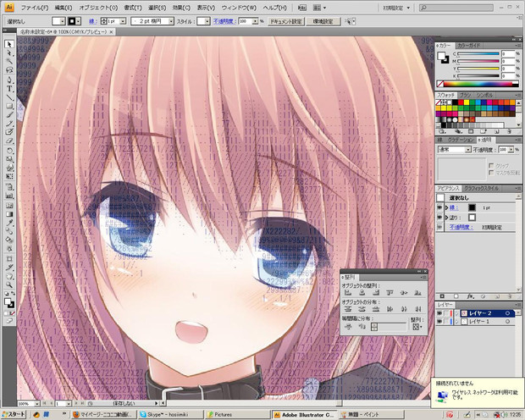Toggle visibility eye of 不透明度 row in Appearance
This screenshot has height=420, width=525.
click(439, 227)
